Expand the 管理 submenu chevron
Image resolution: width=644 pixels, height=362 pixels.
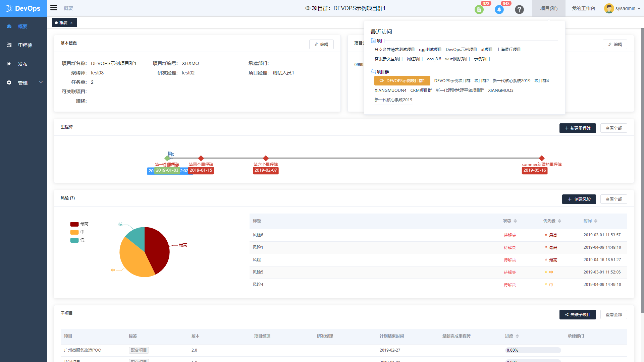(x=41, y=82)
